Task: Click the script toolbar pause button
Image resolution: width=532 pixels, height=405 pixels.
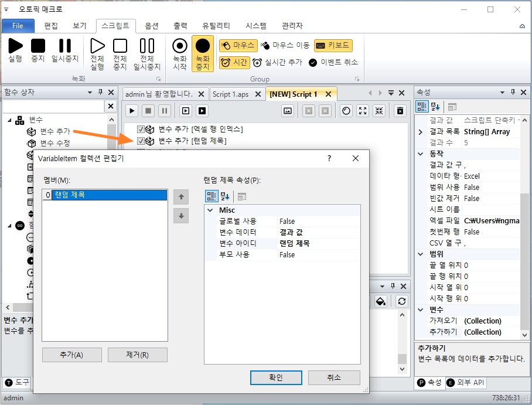Action: [165, 111]
